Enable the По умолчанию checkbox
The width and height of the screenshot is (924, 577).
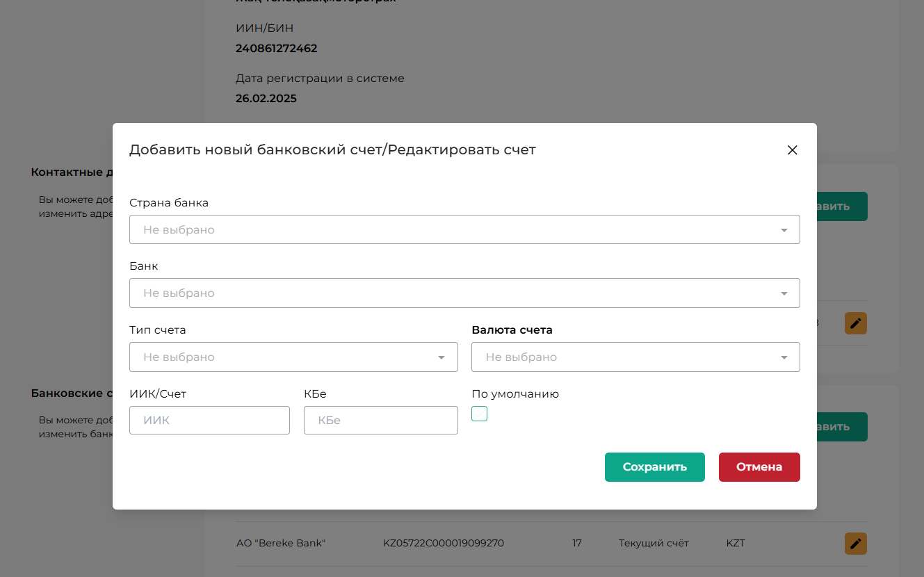click(479, 414)
